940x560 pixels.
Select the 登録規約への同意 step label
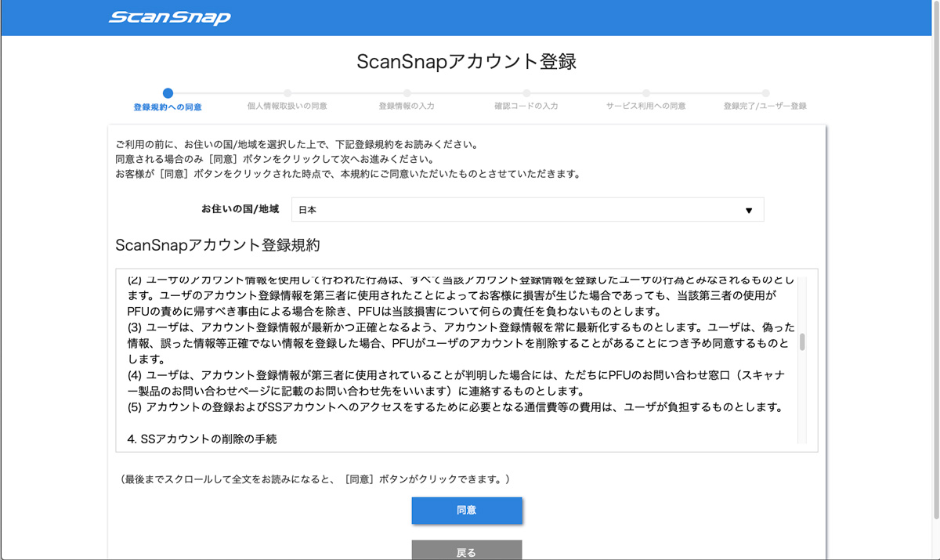pyautogui.click(x=168, y=107)
